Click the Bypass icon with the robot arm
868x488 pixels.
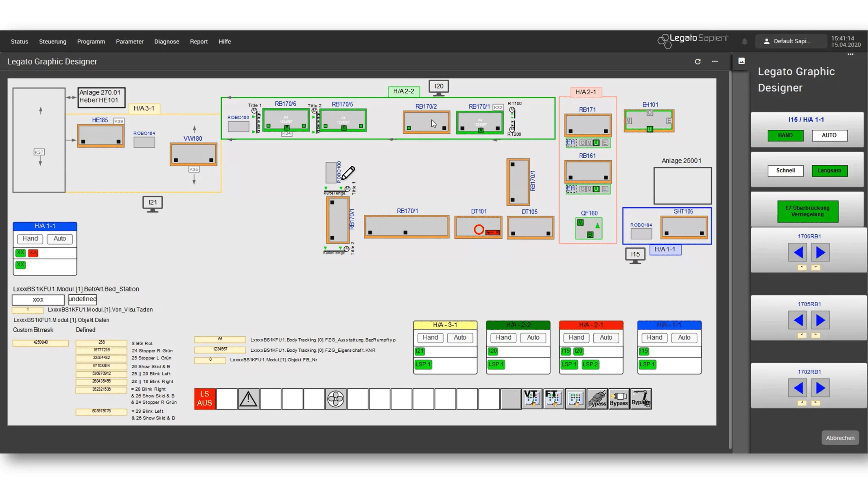pyautogui.click(x=641, y=399)
